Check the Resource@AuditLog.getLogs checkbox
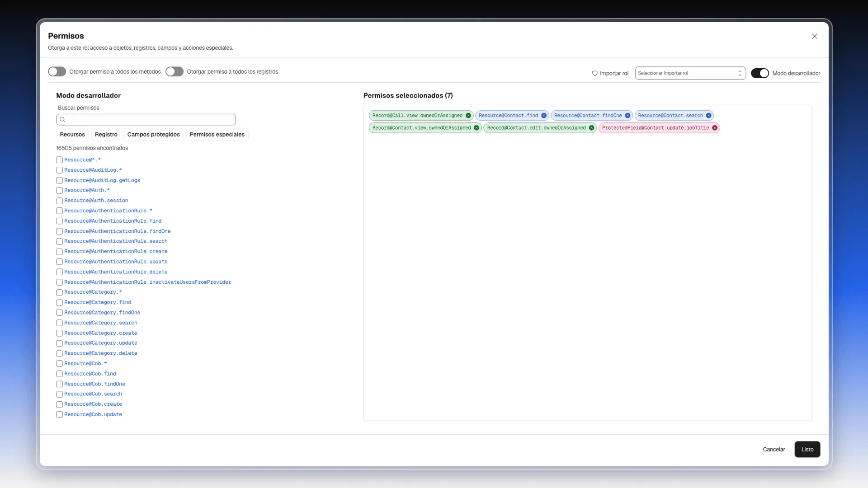Image resolution: width=868 pixels, height=488 pixels. tap(59, 180)
